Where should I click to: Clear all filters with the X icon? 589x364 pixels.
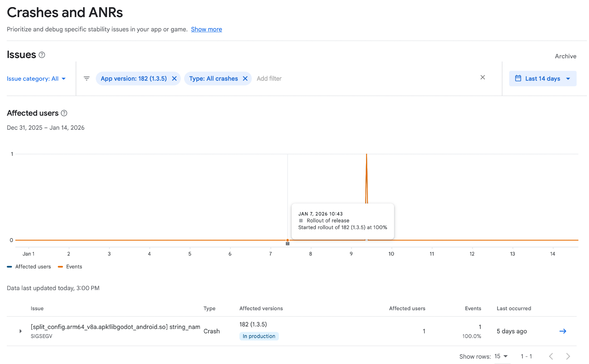(x=483, y=77)
